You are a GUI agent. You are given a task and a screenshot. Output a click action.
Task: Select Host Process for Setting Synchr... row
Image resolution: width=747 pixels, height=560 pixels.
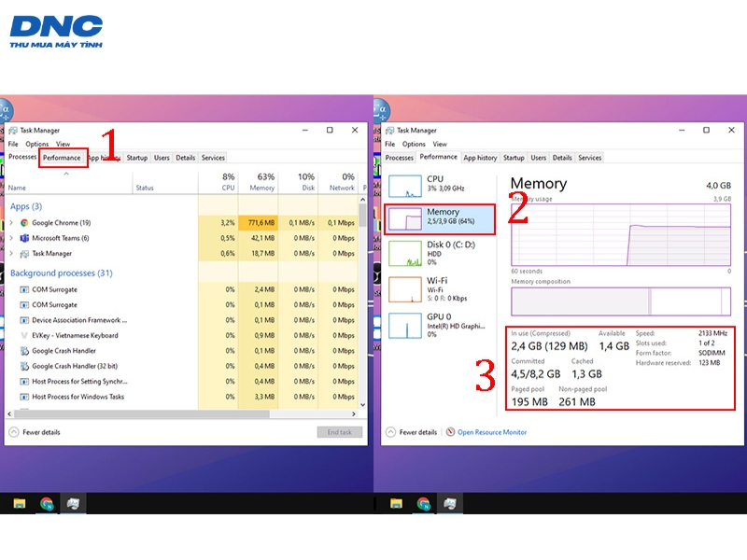181,382
